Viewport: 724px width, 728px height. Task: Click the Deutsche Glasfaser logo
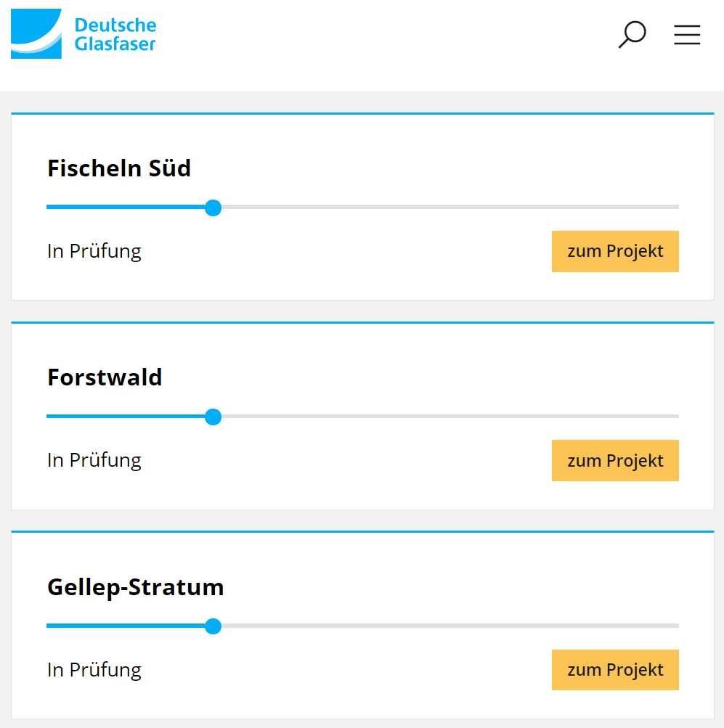click(84, 34)
